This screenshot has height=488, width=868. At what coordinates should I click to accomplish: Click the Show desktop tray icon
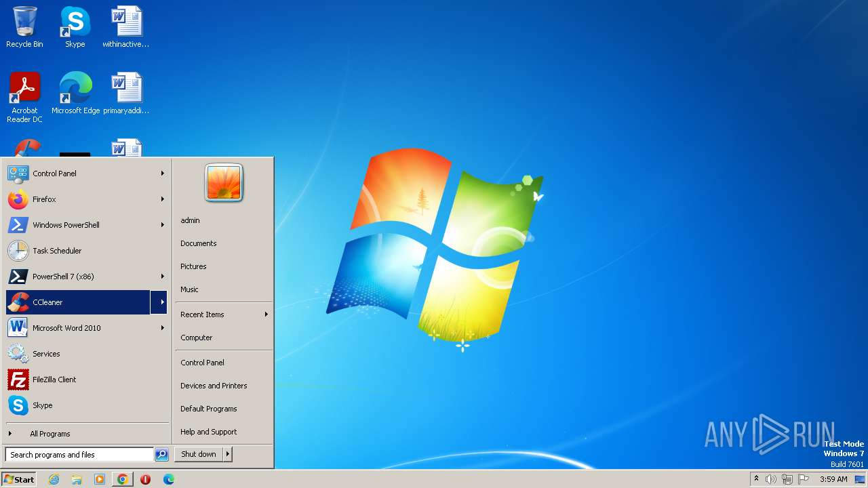(x=860, y=479)
